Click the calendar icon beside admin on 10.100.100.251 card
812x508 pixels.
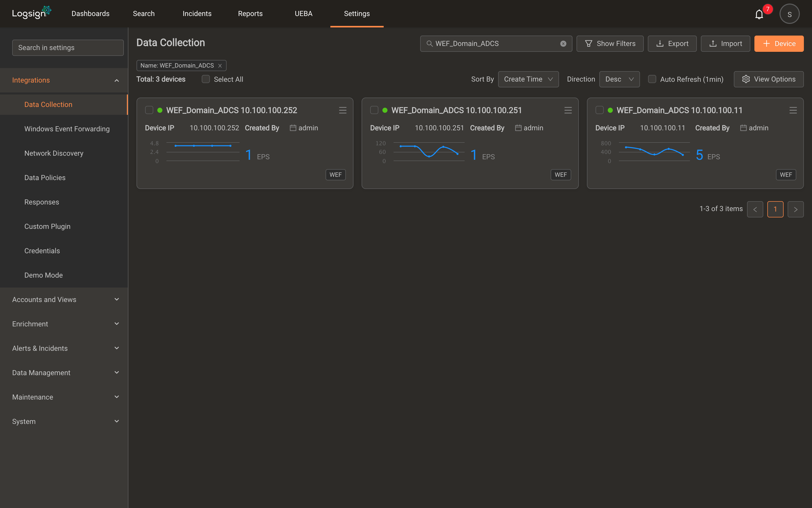[x=518, y=128]
